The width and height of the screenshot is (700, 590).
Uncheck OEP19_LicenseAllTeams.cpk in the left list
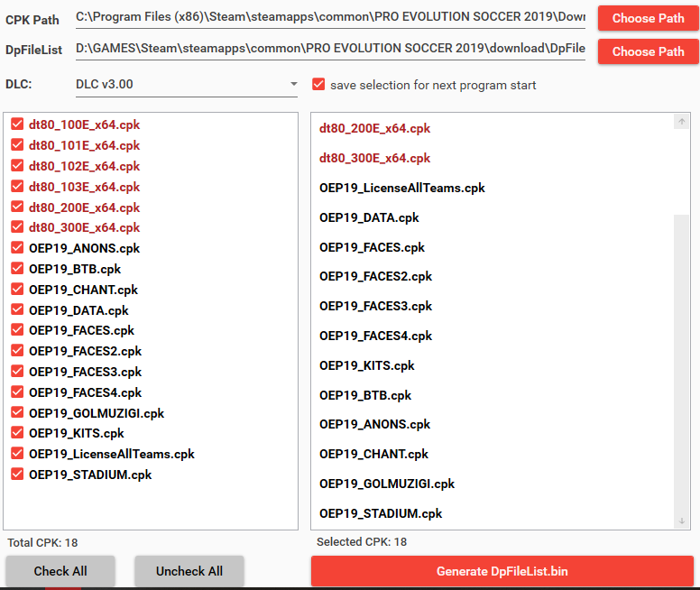coord(17,454)
